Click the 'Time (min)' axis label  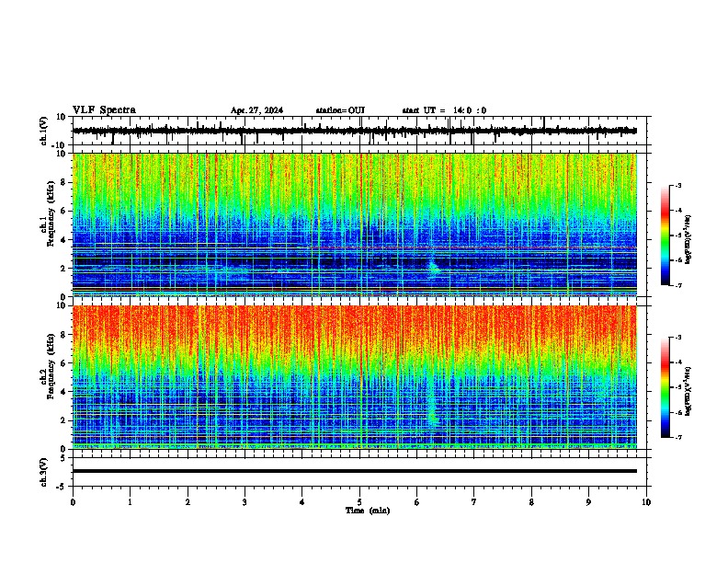(x=368, y=511)
